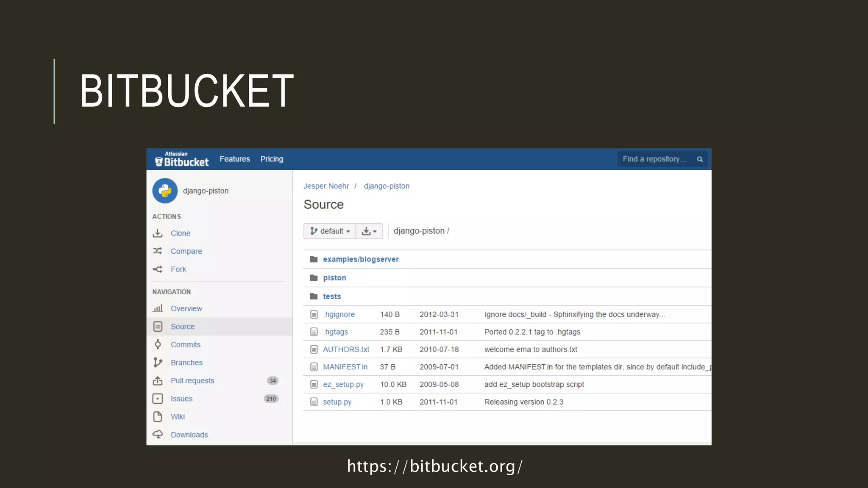This screenshot has height=488, width=868.
Task: Go to Commits in navigation
Action: click(x=186, y=344)
